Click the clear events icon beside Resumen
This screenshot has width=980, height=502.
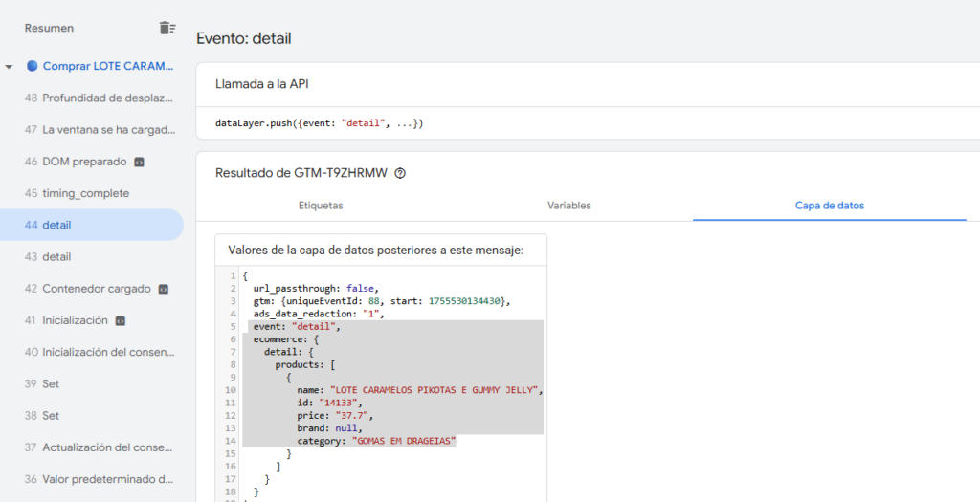click(x=167, y=29)
